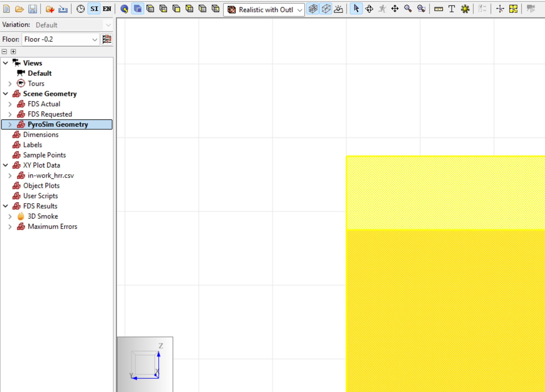The width and height of the screenshot is (545, 392).
Task: Select the ruler measure tool
Action: coord(438,9)
